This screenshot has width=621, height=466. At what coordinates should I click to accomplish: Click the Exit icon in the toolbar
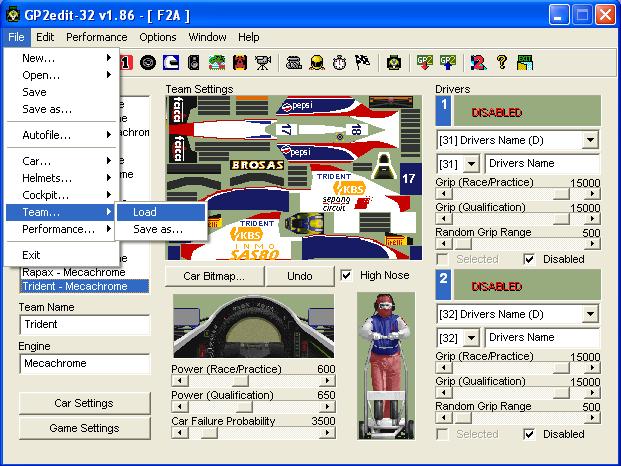[x=526, y=62]
